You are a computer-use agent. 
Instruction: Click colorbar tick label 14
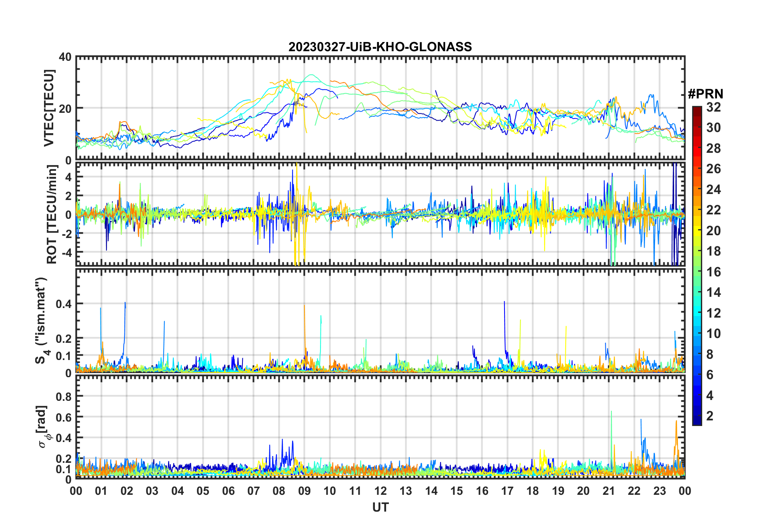click(713, 292)
